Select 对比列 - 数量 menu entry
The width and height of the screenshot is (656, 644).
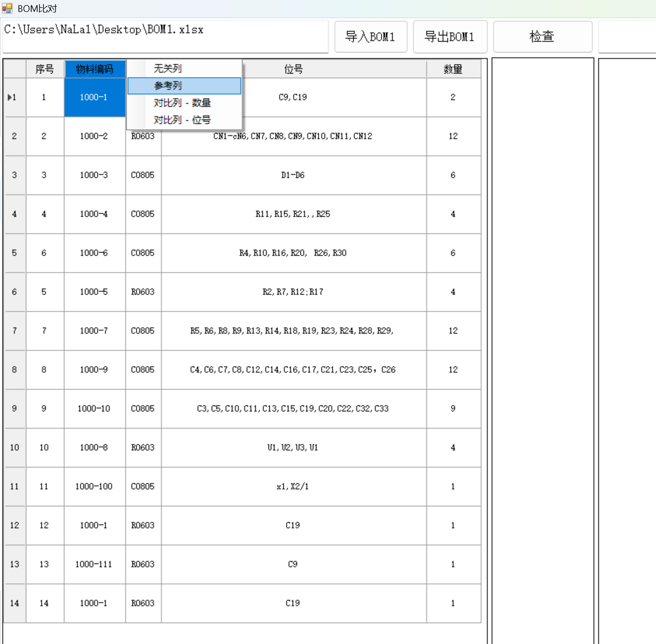click(x=185, y=103)
